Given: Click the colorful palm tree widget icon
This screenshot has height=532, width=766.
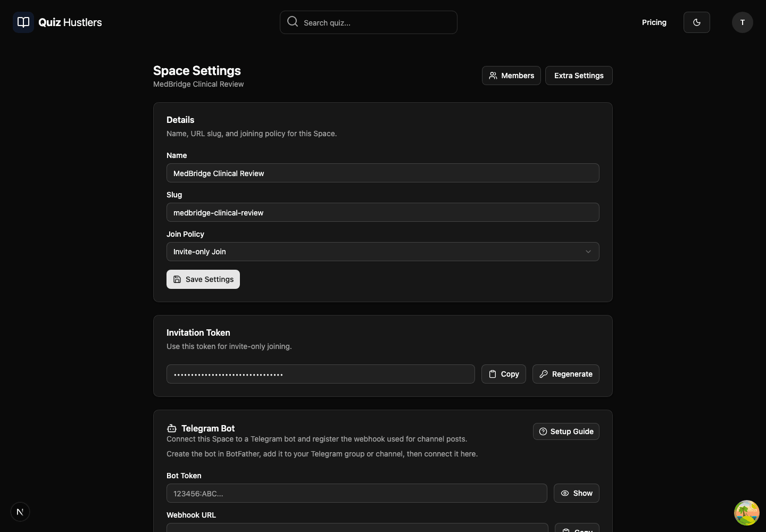Looking at the screenshot, I should click(747, 513).
